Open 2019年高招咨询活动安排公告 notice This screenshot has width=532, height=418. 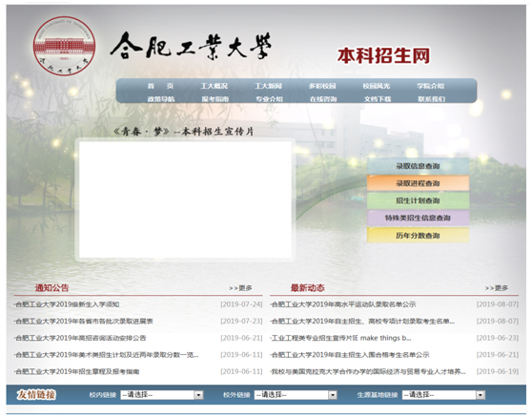click(80, 338)
